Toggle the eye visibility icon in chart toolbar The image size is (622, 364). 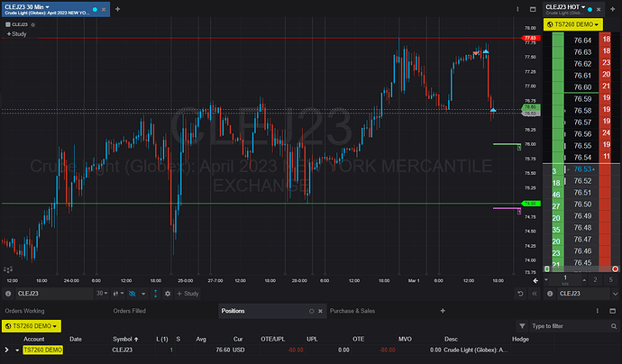point(131,294)
